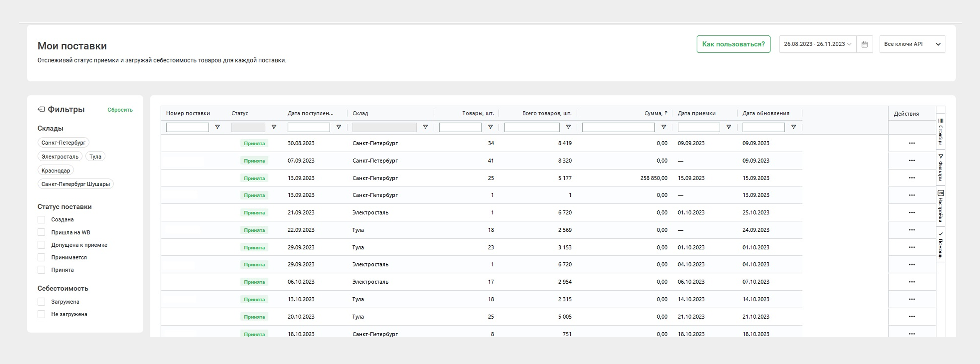Image resolution: width=980 pixels, height=364 pixels.
Task: Enable the Принята status filter checkbox
Action: click(x=41, y=270)
